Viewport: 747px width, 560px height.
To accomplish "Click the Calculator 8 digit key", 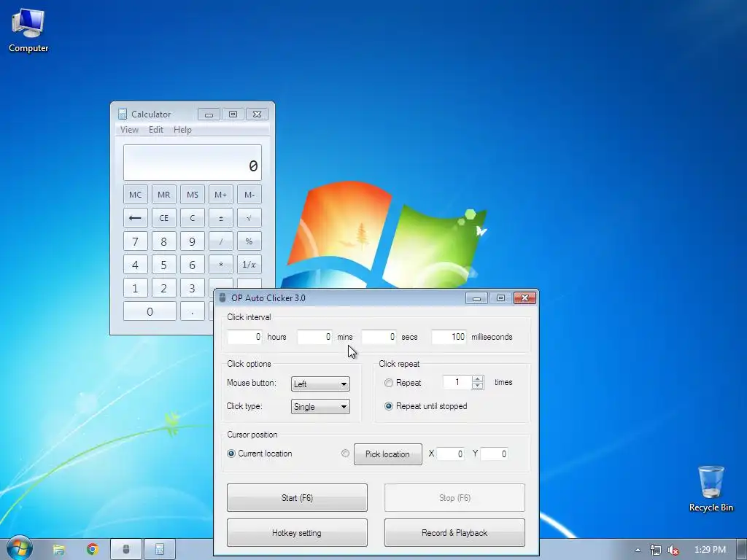I will (164, 241).
